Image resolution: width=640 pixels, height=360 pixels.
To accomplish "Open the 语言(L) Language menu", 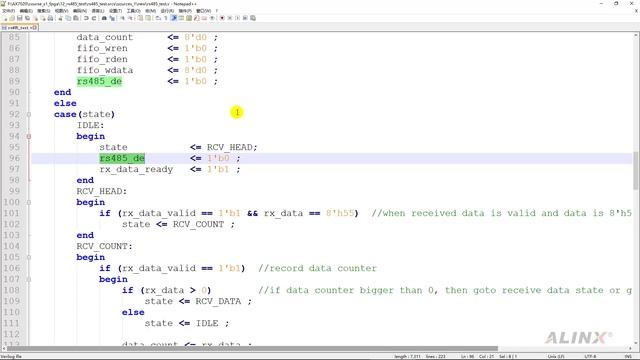I will coord(98,11).
